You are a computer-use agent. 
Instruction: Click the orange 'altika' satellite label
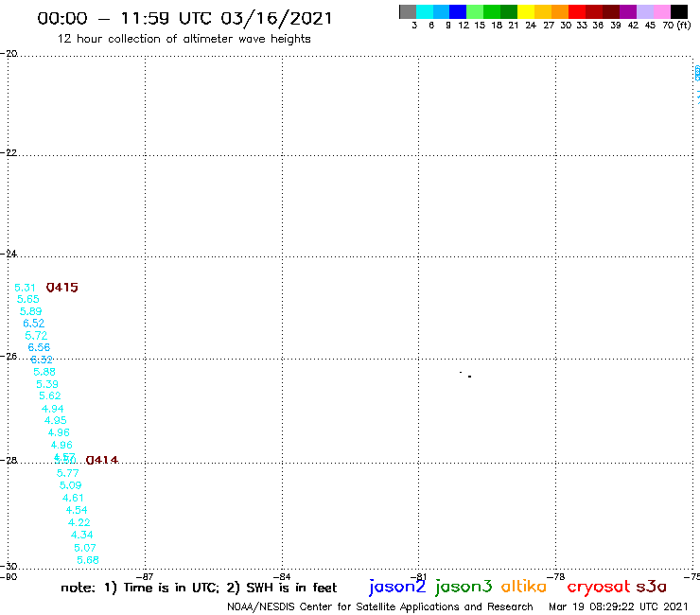524,586
